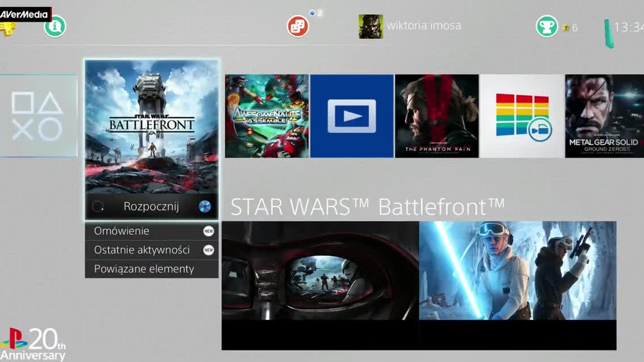Open the colorful bars Share Factory tile
The width and height of the screenshot is (644, 362).
coord(522,116)
